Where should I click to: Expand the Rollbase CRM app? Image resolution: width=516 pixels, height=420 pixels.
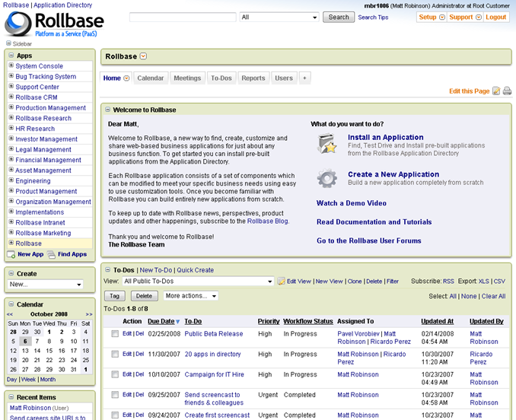tap(11, 97)
